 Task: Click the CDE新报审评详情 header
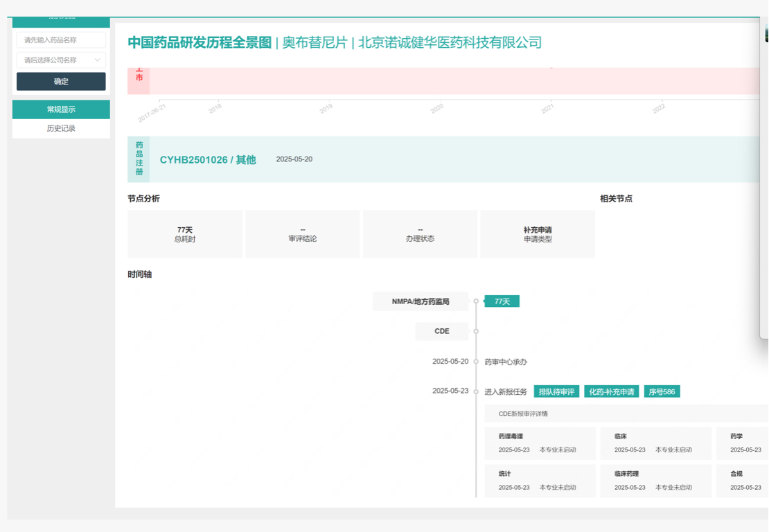pos(626,414)
